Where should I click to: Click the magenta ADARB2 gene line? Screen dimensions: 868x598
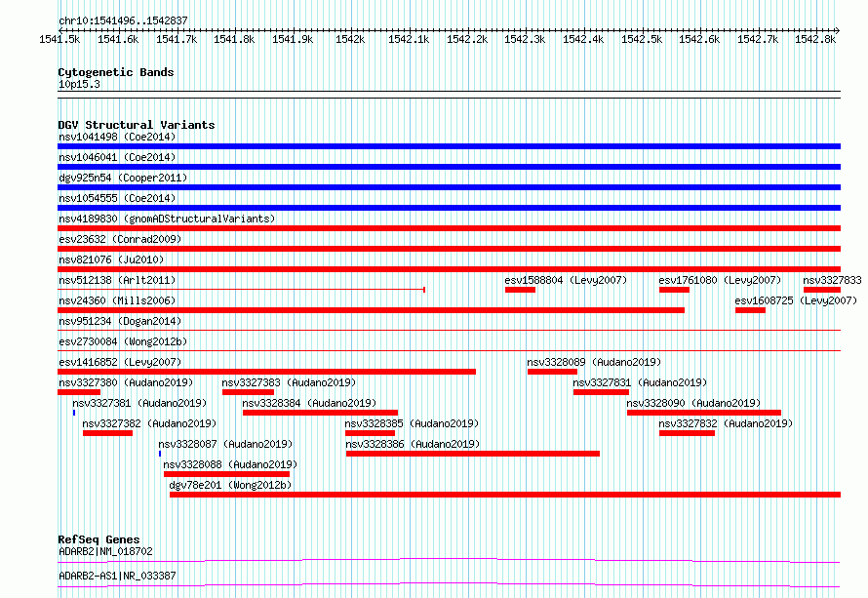coord(449,560)
